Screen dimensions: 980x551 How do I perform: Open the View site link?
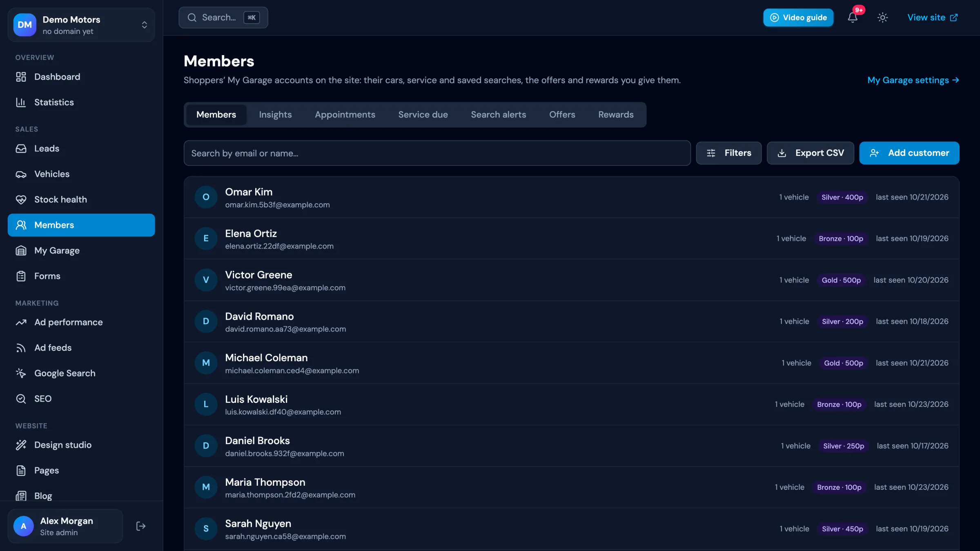tap(932, 18)
